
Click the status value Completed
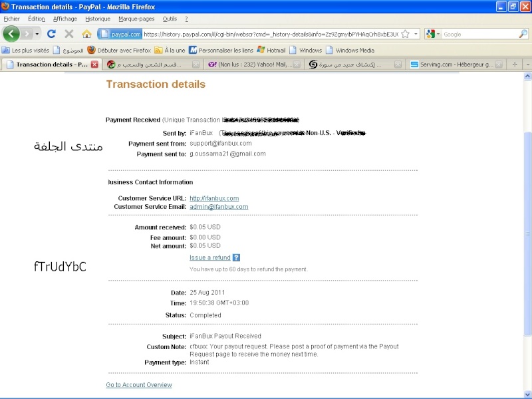pos(205,315)
